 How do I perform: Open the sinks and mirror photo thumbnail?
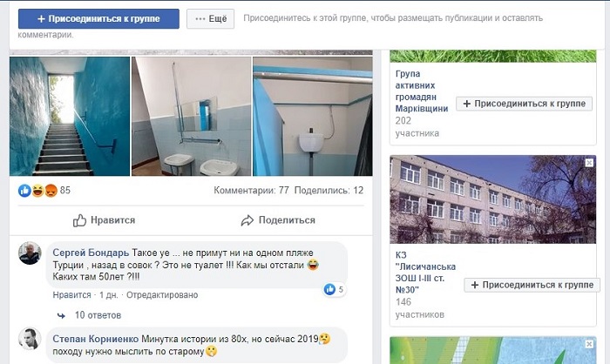(192, 117)
